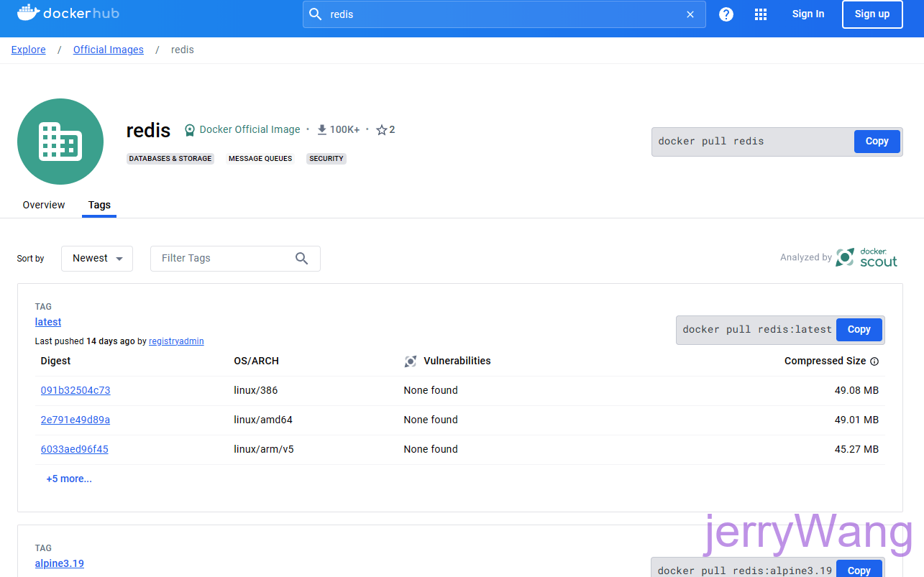Select the DATABASES & STORAGE category badge
924x577 pixels.
(x=170, y=158)
